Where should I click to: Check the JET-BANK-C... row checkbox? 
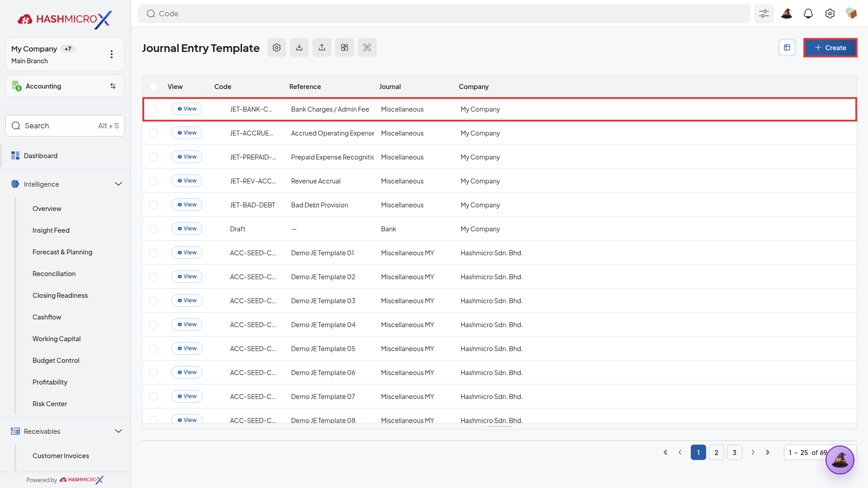(x=153, y=109)
